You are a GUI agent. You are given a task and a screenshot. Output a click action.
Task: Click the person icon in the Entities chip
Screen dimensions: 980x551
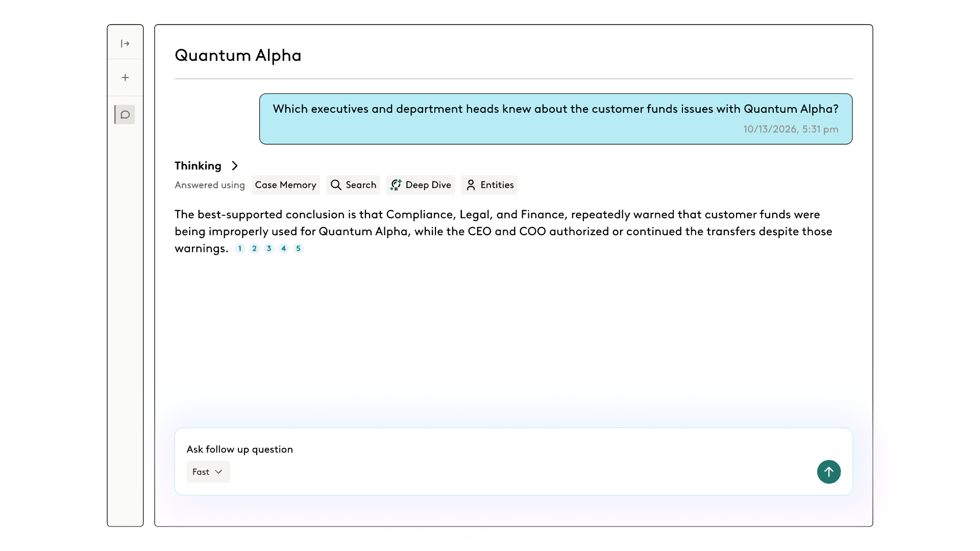471,185
